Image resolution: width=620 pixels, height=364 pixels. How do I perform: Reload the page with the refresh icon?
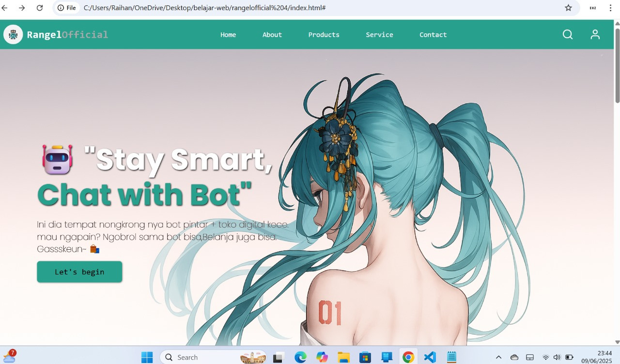(40, 8)
